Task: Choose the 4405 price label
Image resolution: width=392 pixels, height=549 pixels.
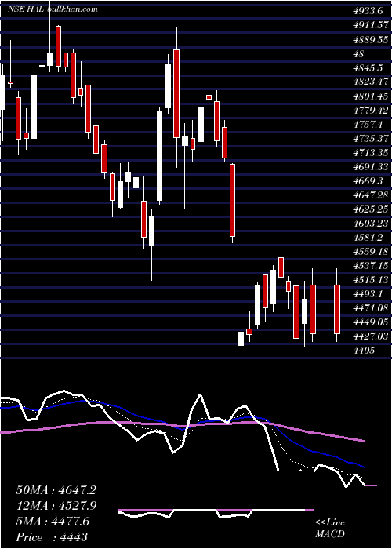Action: coord(365,351)
